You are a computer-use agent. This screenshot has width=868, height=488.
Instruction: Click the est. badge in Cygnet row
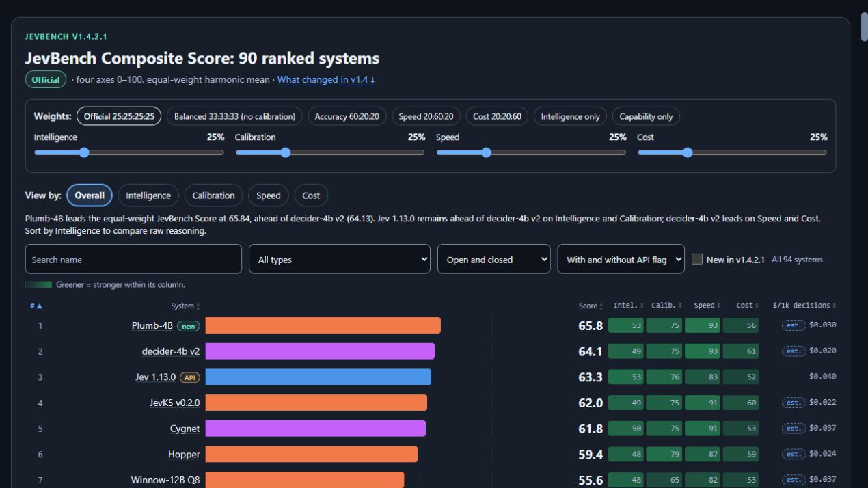tap(794, 428)
